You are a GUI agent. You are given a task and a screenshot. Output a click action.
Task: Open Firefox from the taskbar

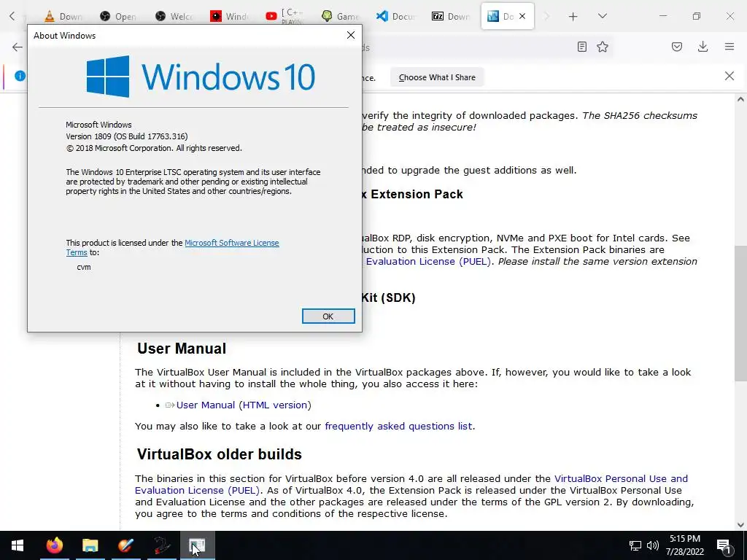click(x=54, y=545)
